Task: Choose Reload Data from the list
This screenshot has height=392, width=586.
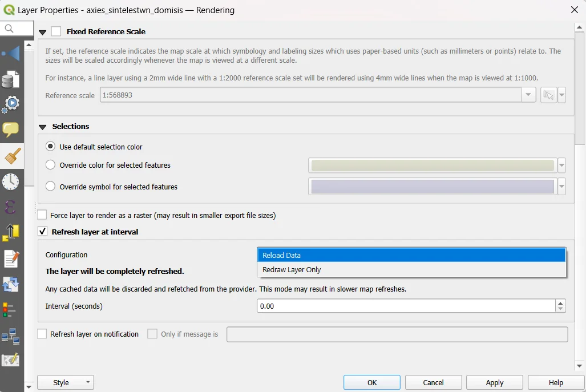Action: [411, 256]
